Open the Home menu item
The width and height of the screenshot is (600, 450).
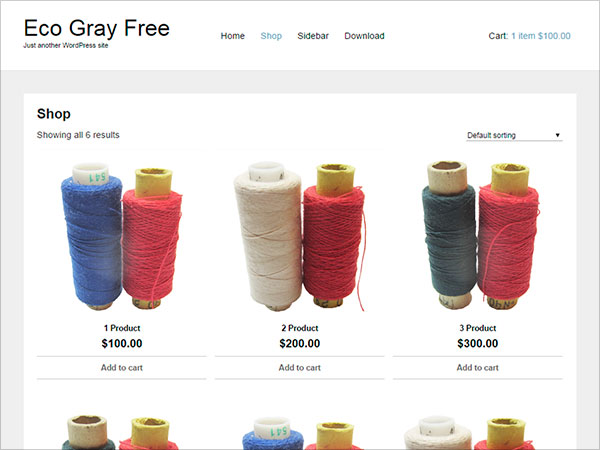coord(232,36)
